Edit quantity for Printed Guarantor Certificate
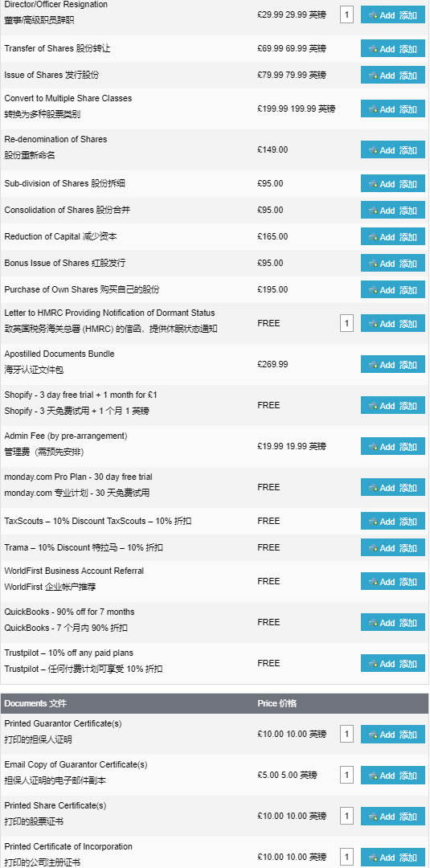This screenshot has height=868, width=430. click(x=347, y=735)
